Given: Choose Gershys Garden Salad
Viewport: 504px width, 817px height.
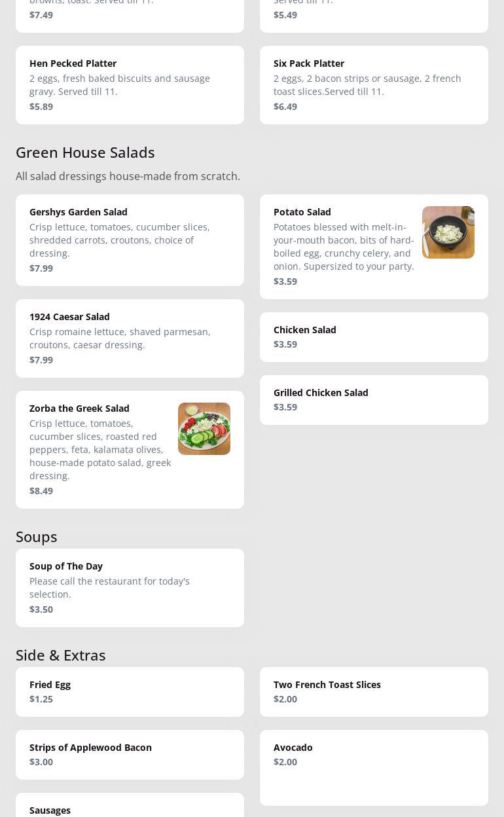Looking at the screenshot, I should click(130, 240).
